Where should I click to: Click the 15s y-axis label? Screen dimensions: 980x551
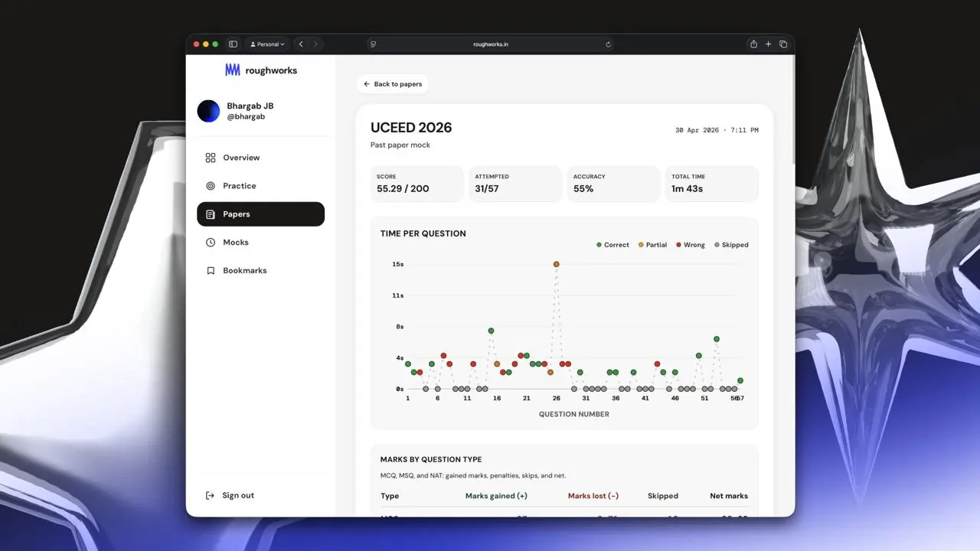pos(397,264)
